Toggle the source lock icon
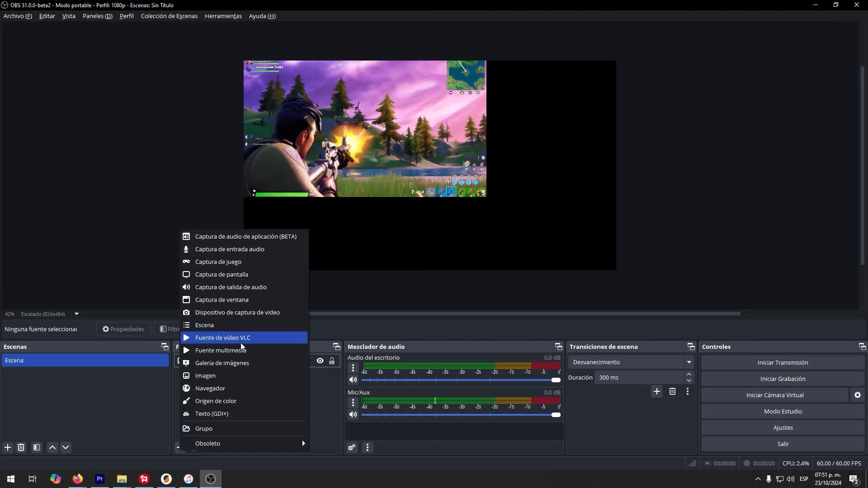 coord(332,361)
